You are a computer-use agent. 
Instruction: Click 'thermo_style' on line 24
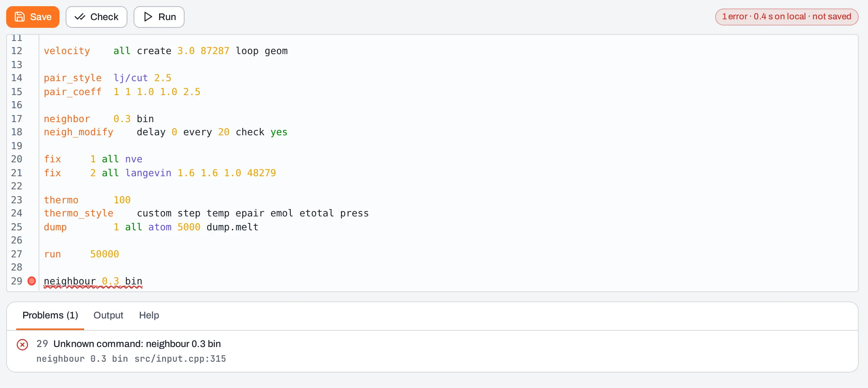click(78, 213)
